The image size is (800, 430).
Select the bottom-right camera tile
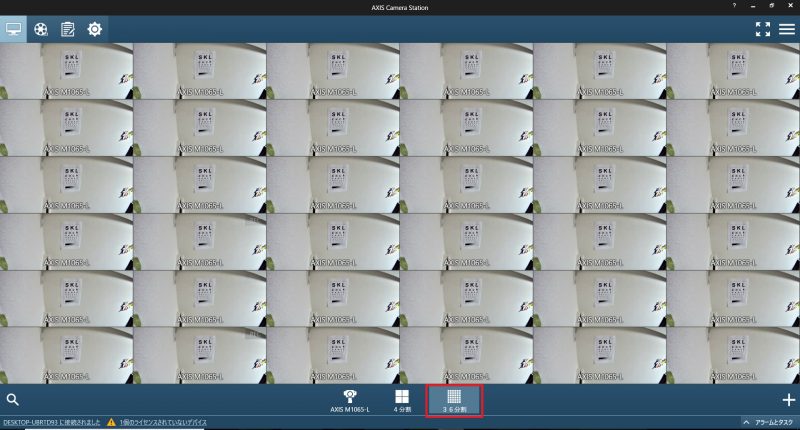pos(733,356)
